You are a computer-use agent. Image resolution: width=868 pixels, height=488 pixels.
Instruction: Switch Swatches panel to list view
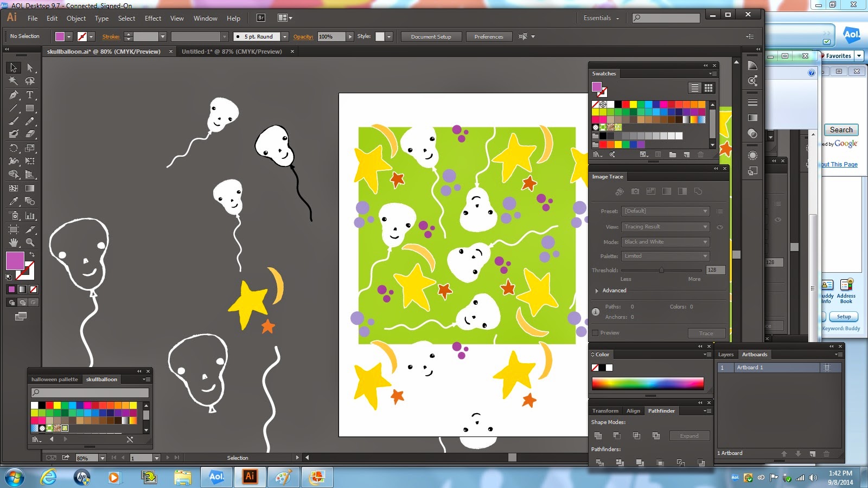(x=694, y=88)
